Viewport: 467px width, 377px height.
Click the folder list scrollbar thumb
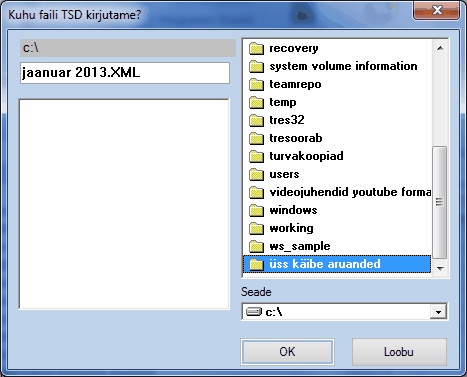coord(440,202)
